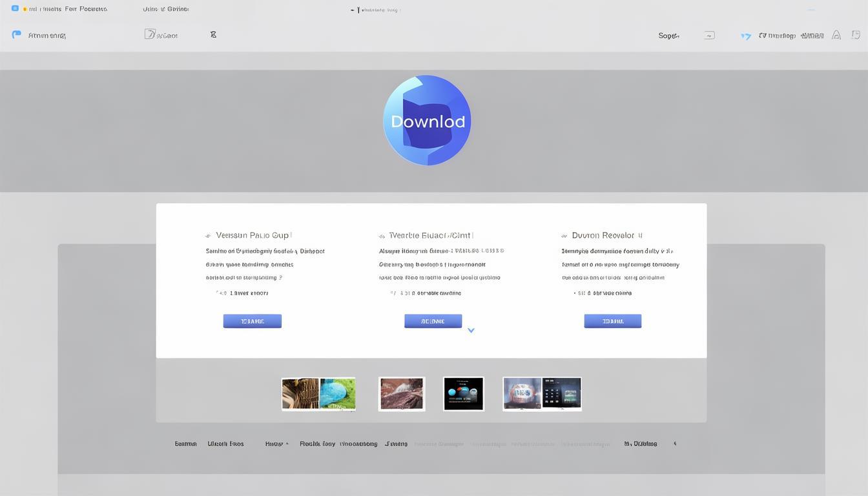Open the second menu in the title bar
Image resolution: width=868 pixels, height=496 pixels.
click(x=166, y=9)
